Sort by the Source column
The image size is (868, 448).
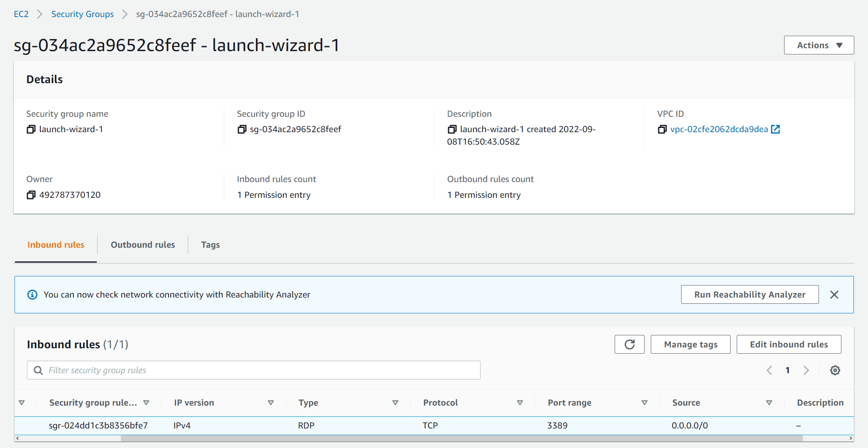[769, 403]
